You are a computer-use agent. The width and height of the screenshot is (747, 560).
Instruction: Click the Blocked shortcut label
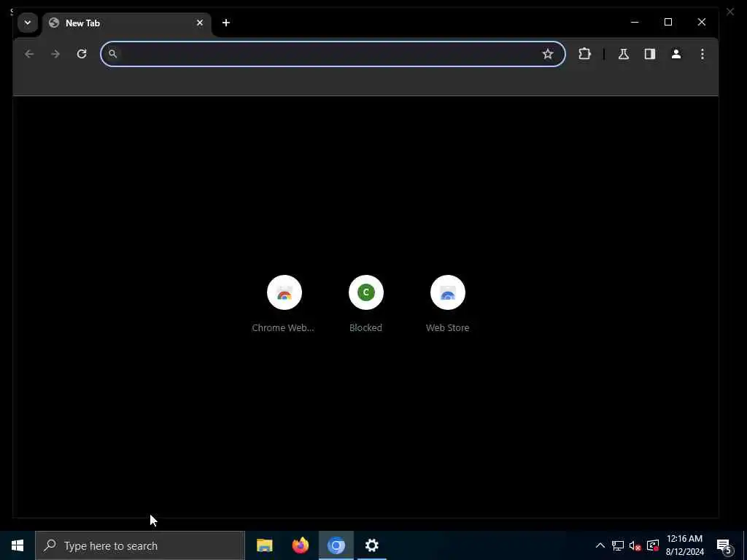pyautogui.click(x=366, y=327)
